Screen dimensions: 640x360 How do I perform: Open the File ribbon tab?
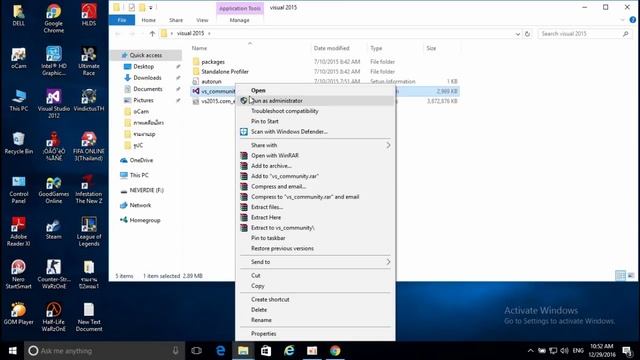(x=122, y=20)
